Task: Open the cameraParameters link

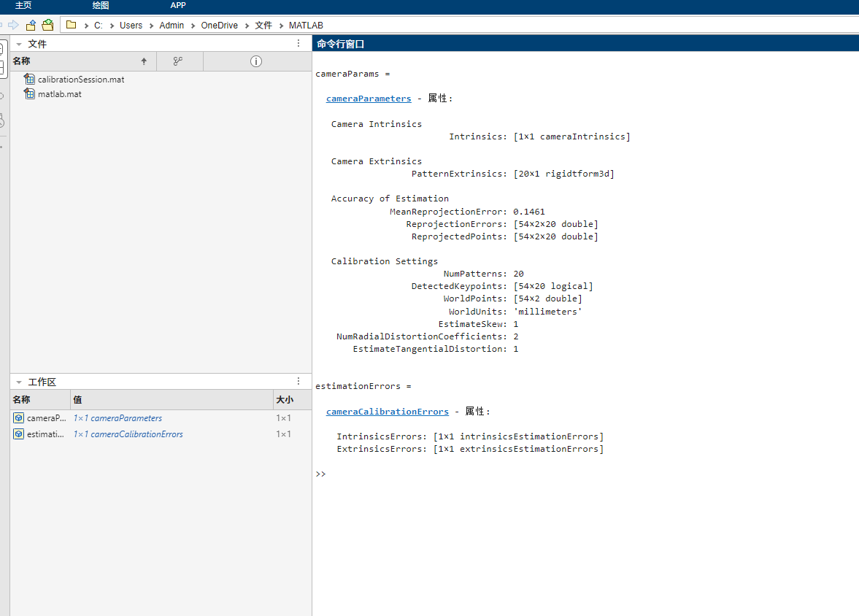Action: pyautogui.click(x=369, y=99)
